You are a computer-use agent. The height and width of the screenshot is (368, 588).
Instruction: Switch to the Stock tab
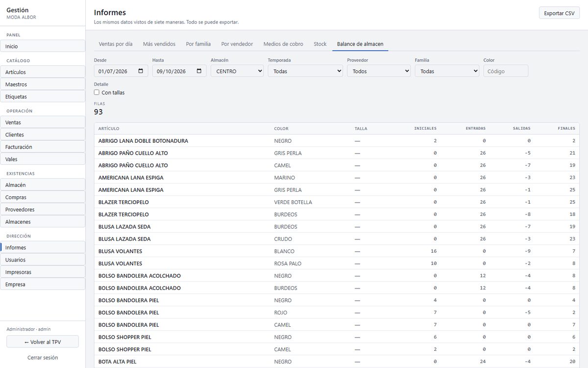click(x=320, y=44)
